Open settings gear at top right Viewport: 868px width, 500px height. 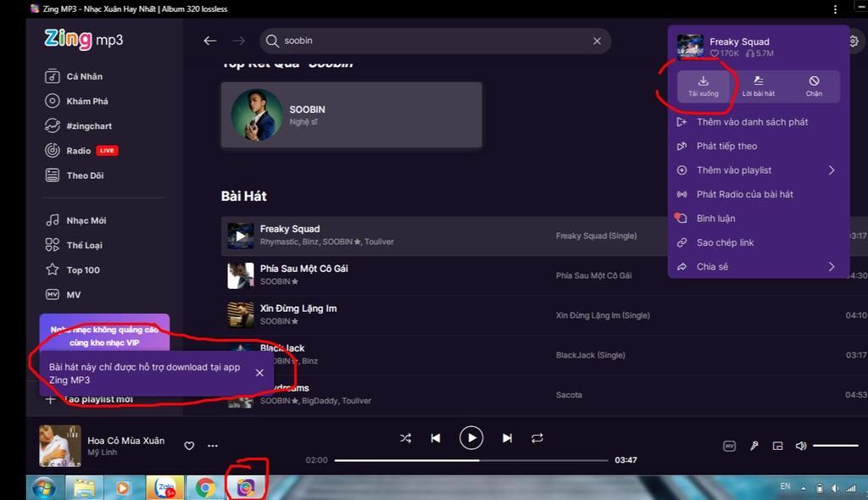(x=853, y=41)
